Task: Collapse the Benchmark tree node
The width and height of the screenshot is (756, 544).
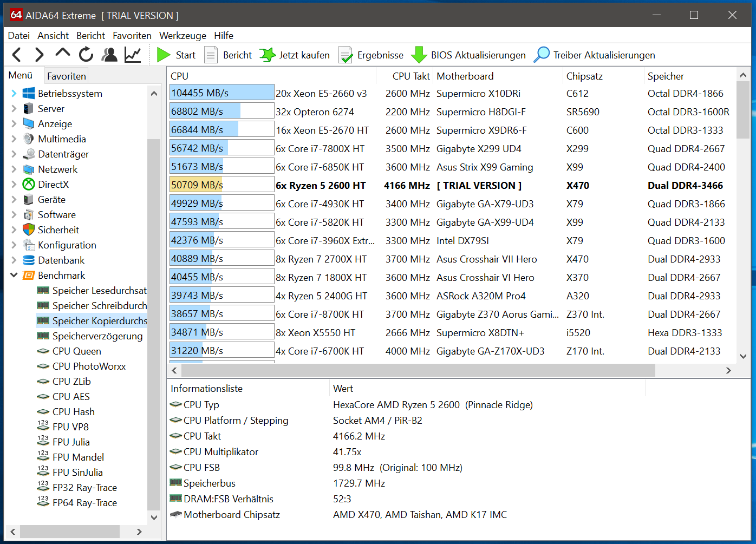Action: (14, 275)
